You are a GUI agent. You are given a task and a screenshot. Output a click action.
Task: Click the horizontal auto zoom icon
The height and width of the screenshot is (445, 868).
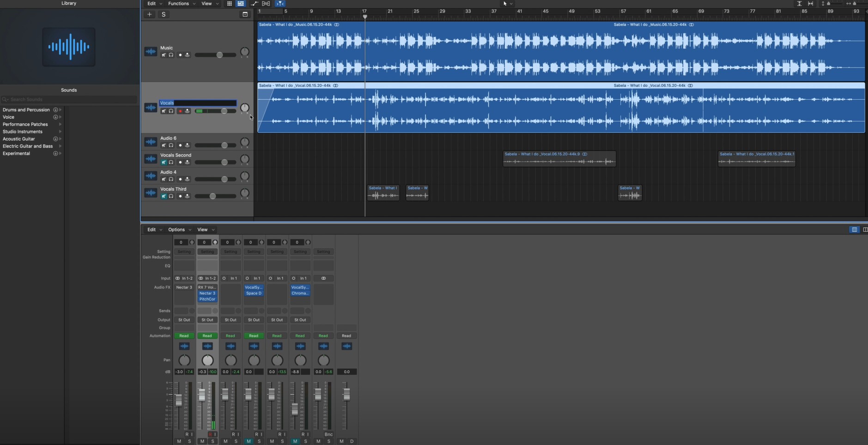tap(810, 3)
